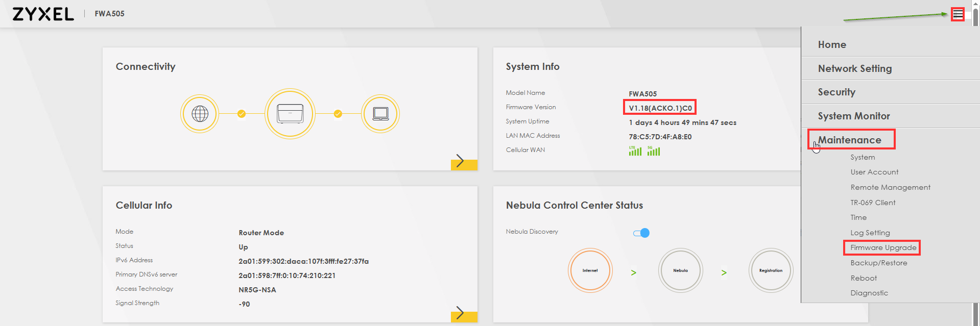The height and width of the screenshot is (326, 980).
Task: Click the laptop client icon in Connectivity
Action: point(380,114)
